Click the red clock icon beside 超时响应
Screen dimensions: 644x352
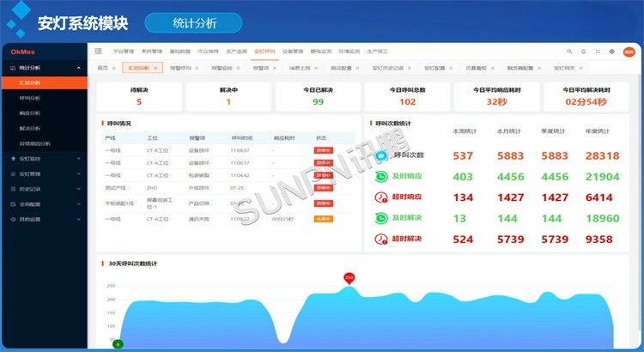coord(381,197)
